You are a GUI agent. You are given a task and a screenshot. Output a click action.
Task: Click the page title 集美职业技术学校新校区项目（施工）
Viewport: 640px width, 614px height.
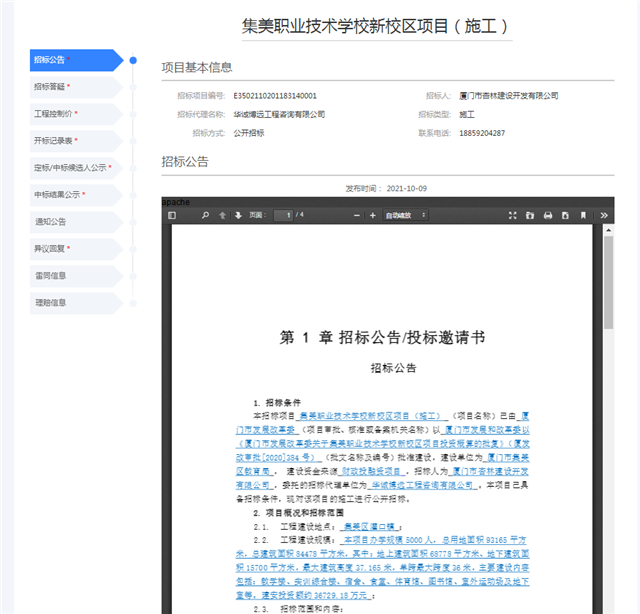coord(376,27)
